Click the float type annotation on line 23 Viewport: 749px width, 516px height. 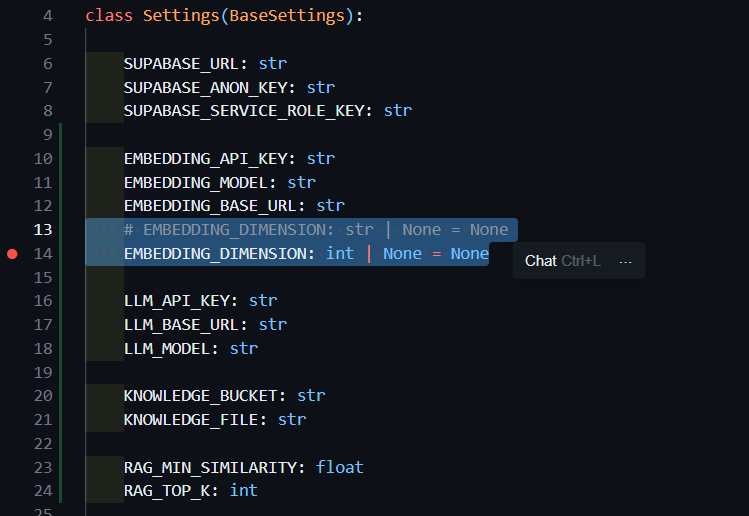(x=340, y=467)
